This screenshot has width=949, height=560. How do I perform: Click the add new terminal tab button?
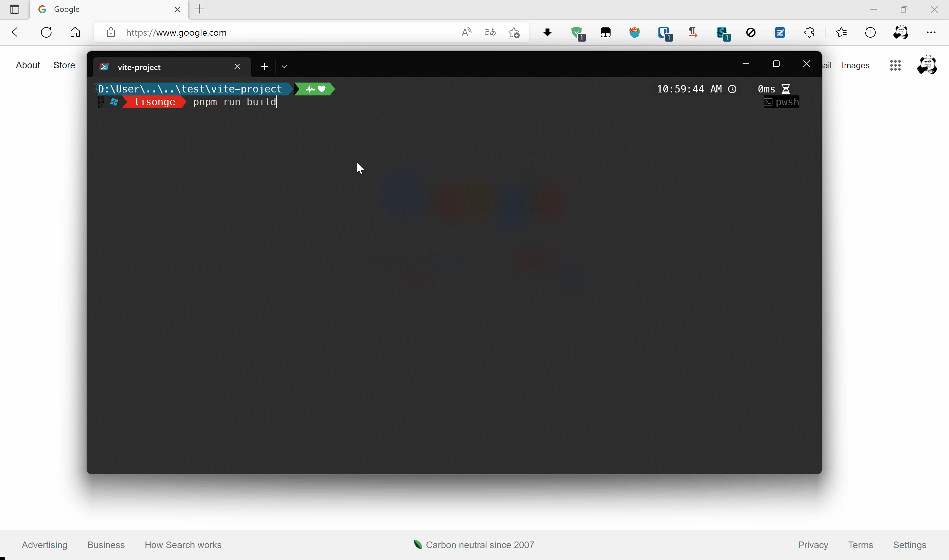[264, 65]
